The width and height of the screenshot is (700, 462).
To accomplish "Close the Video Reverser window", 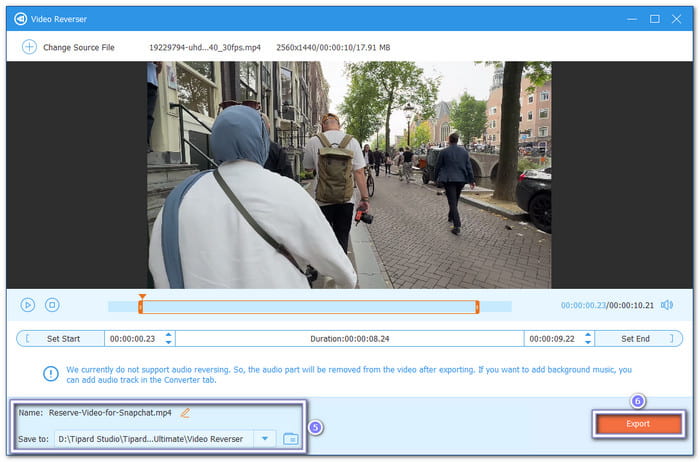I will [x=677, y=19].
